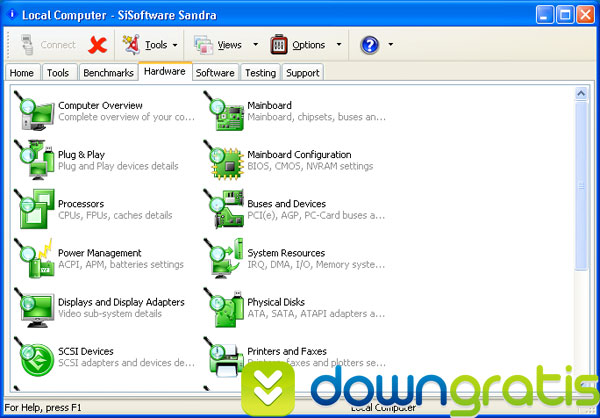Expand the Views dropdown arrow
This screenshot has width=600, height=418.
[x=255, y=45]
